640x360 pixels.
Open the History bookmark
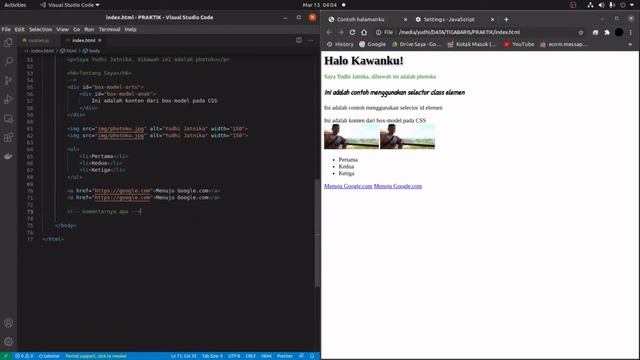pos(340,44)
